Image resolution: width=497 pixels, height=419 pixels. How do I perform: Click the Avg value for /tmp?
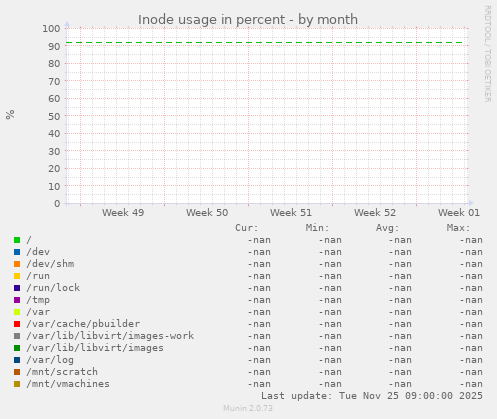pos(400,300)
